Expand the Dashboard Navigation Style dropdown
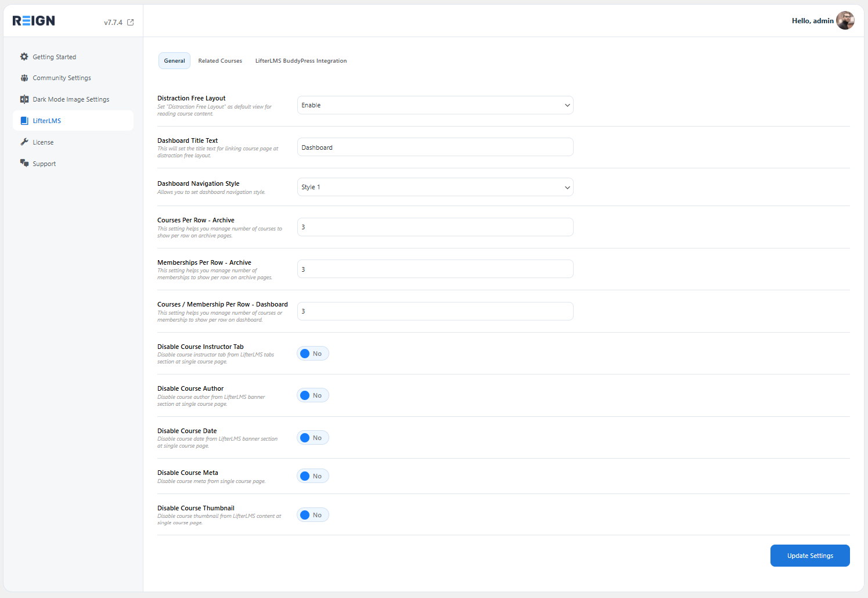 point(435,187)
